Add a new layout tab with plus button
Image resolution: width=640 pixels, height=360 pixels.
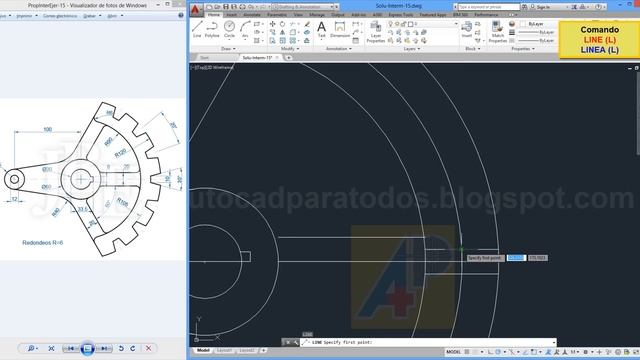(x=264, y=350)
